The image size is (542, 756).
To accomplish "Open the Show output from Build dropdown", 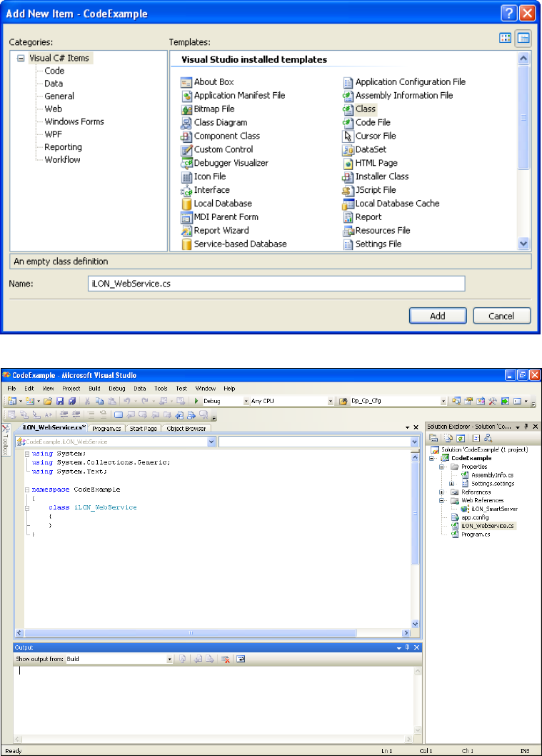I will tap(169, 659).
